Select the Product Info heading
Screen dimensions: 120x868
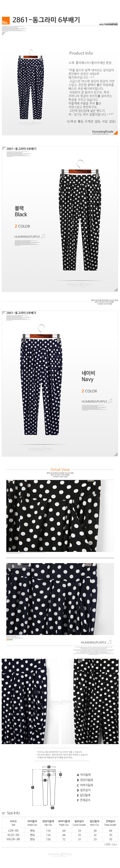[x=81, y=53]
